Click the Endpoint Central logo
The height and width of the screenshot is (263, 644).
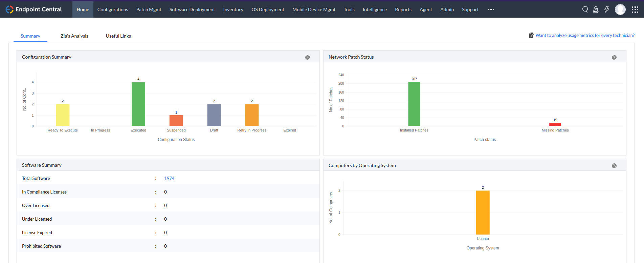coord(34,9)
